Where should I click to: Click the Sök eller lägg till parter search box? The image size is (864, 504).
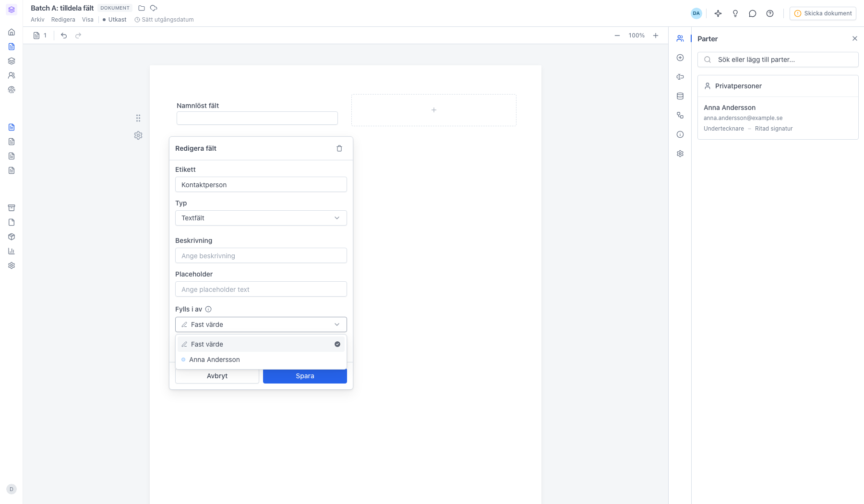778,60
